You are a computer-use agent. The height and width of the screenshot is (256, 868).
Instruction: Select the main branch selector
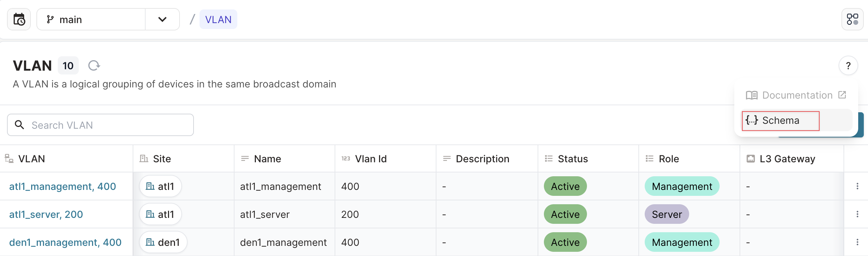click(x=91, y=19)
